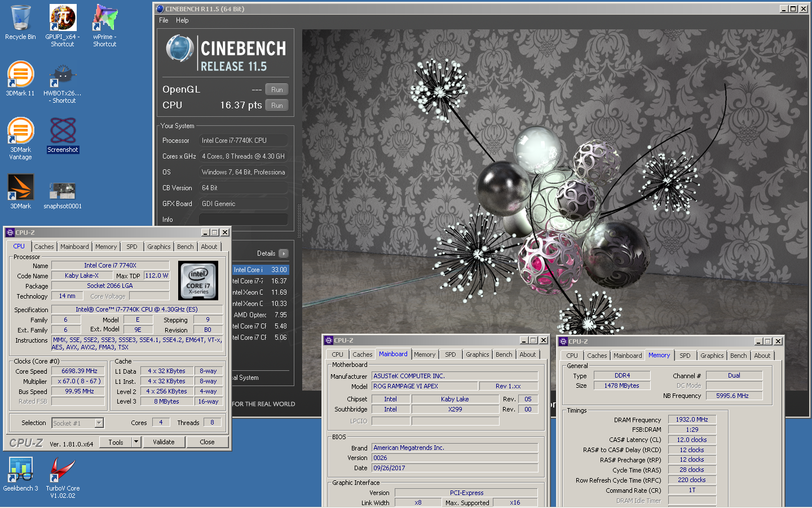
Task: Click CPU-Z Memory window title icon
Action: [x=563, y=341]
